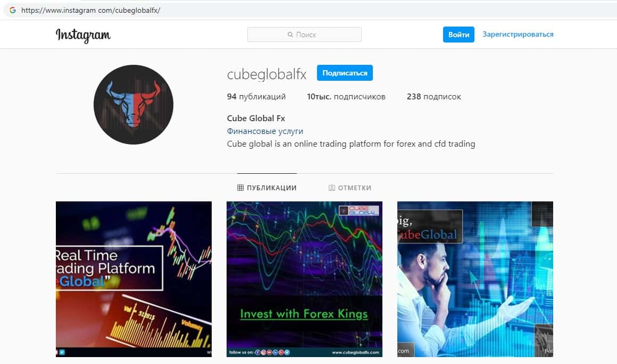Open the bull profile picture
The width and height of the screenshot is (617, 364).
(x=134, y=105)
